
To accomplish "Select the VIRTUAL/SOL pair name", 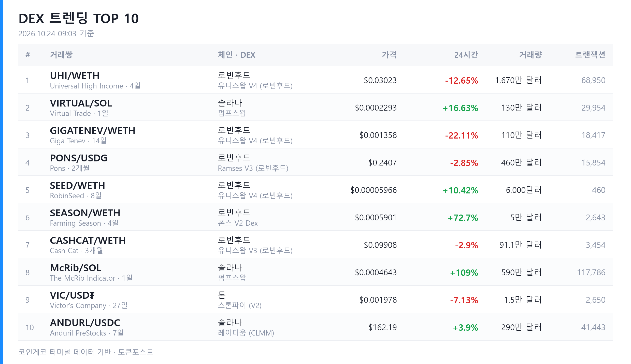I will click(81, 103).
